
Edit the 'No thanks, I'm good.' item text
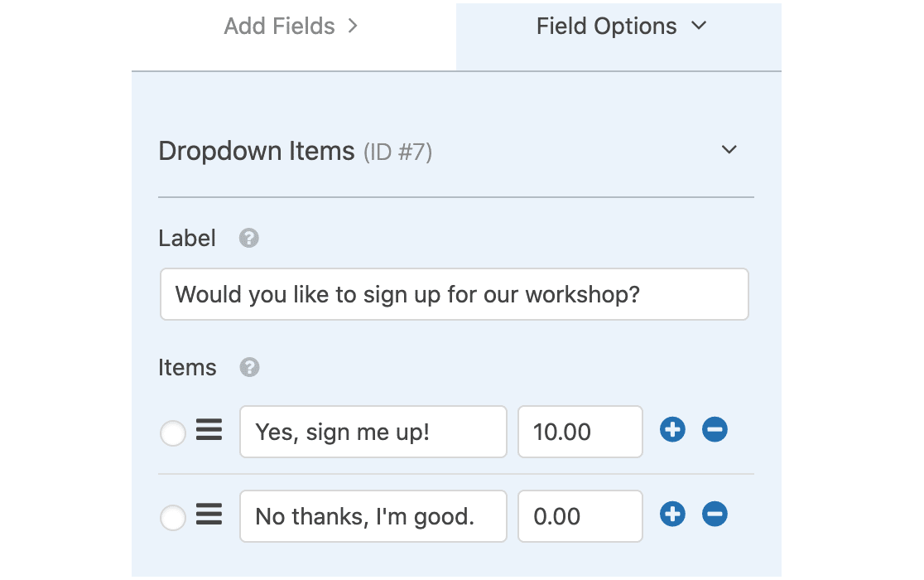pyautogui.click(x=373, y=515)
